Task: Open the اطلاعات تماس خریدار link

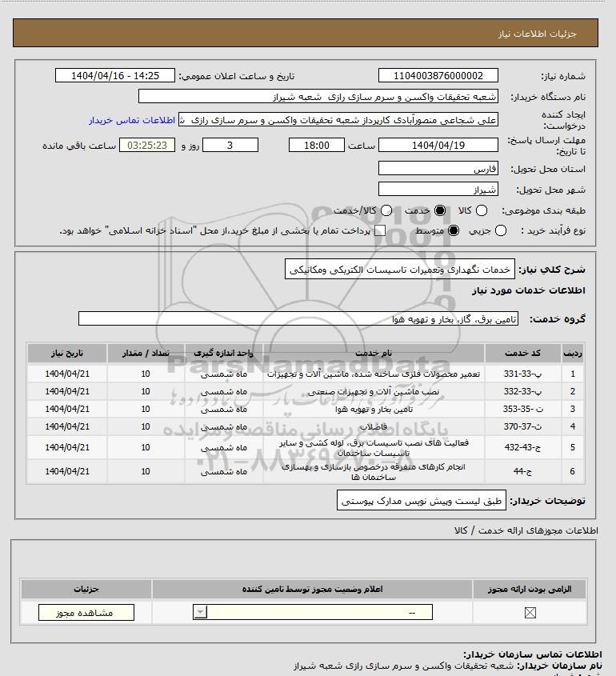Action: pos(132,120)
